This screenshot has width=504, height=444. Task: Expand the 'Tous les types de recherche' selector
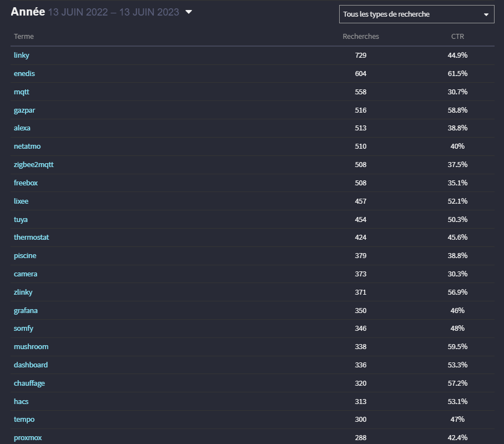coord(416,14)
